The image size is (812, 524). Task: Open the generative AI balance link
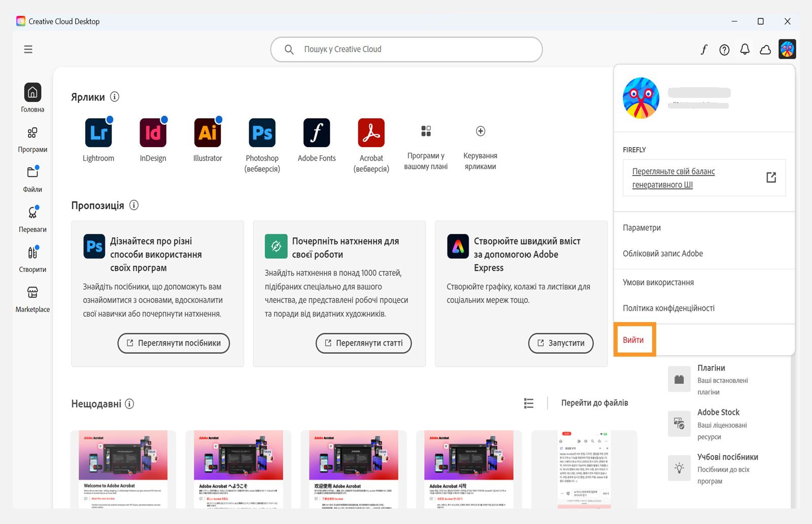tap(673, 178)
